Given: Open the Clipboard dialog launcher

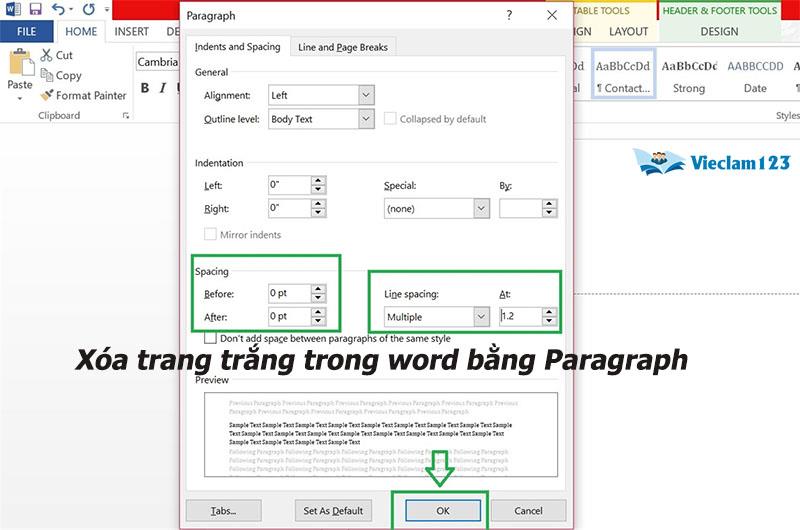Looking at the screenshot, I should tap(126, 116).
